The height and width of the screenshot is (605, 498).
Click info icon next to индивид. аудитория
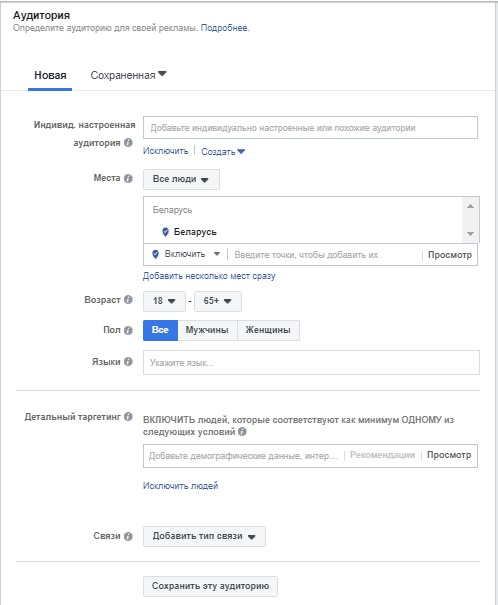point(128,143)
